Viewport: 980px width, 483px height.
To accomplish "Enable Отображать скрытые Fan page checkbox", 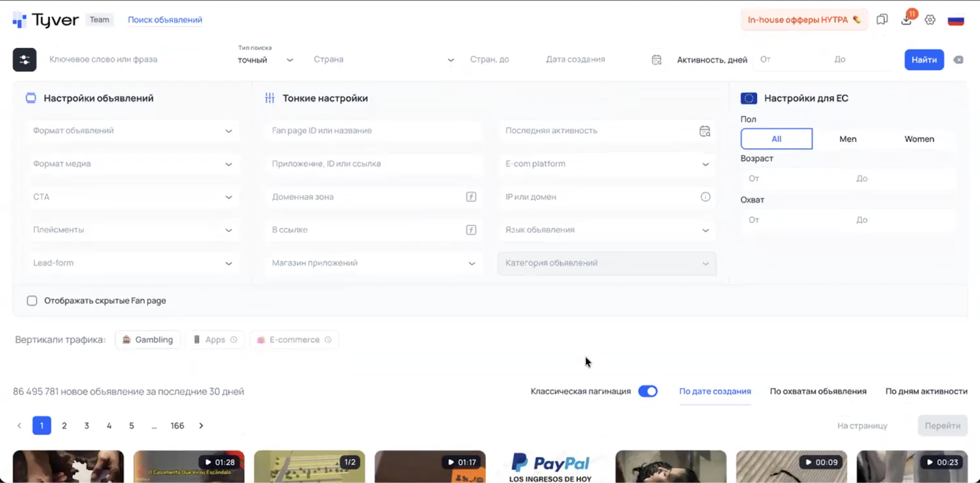I will pos(32,301).
